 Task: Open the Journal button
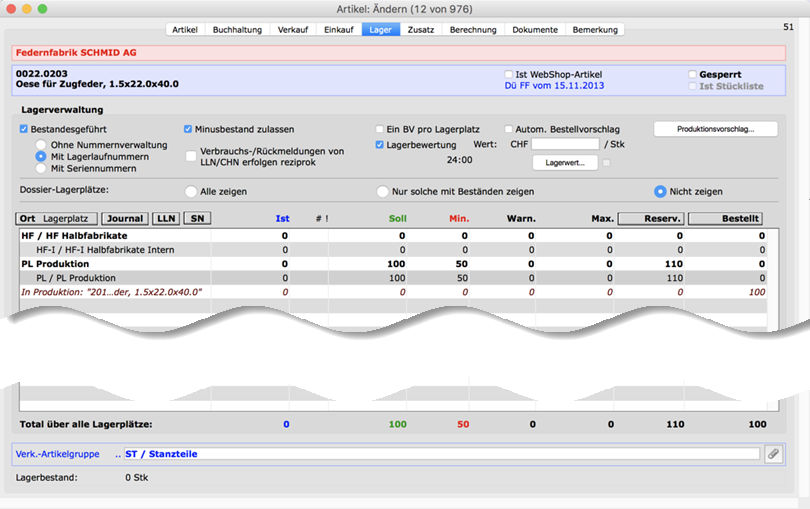pos(126,218)
